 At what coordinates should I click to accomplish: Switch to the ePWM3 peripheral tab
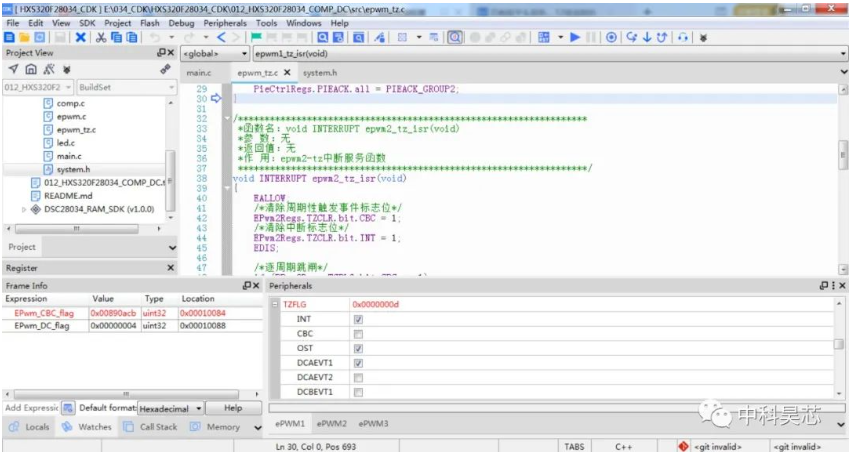click(373, 424)
